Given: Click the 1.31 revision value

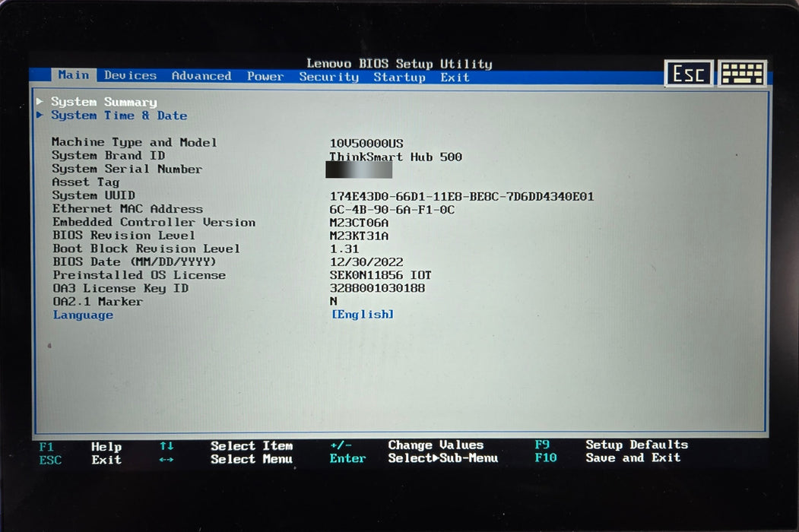Looking at the screenshot, I should tap(344, 249).
